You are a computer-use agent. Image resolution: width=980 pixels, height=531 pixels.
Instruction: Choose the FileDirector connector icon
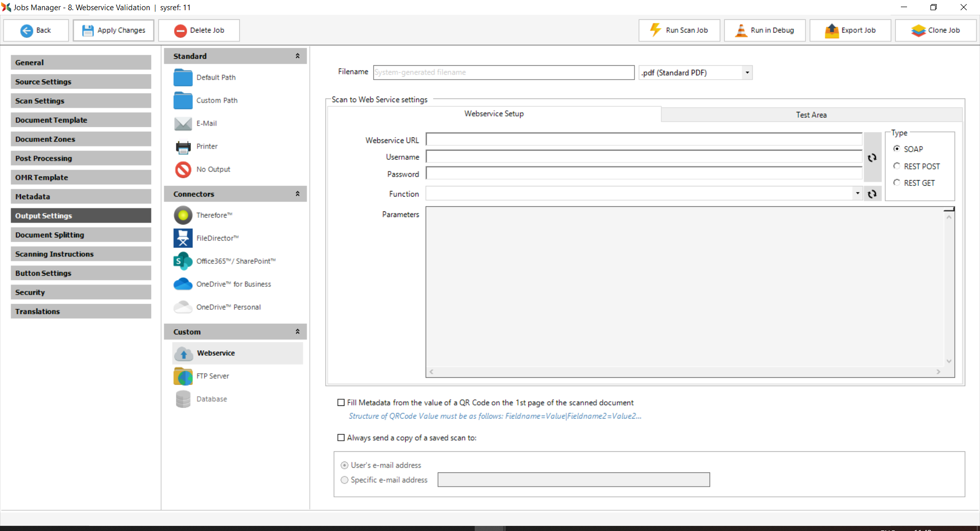pos(183,238)
